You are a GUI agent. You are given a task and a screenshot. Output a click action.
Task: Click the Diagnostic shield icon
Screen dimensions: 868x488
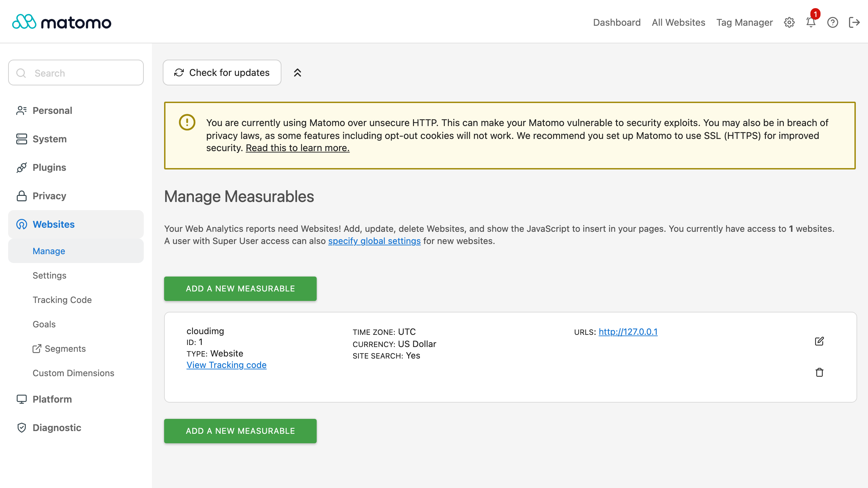[x=21, y=428]
